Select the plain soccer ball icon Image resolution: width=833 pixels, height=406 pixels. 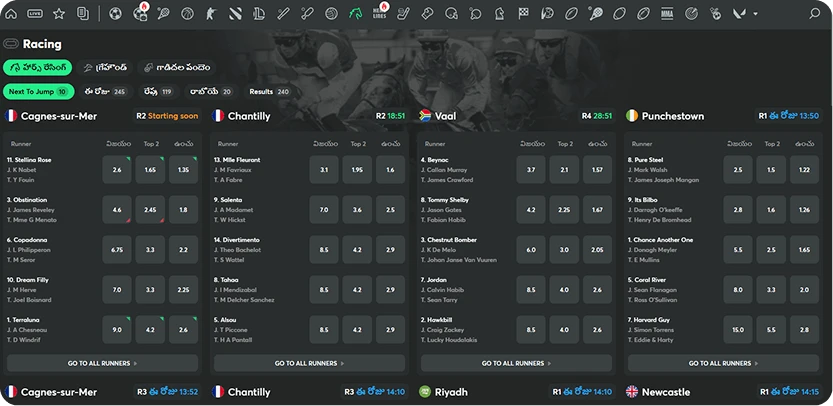click(x=115, y=14)
